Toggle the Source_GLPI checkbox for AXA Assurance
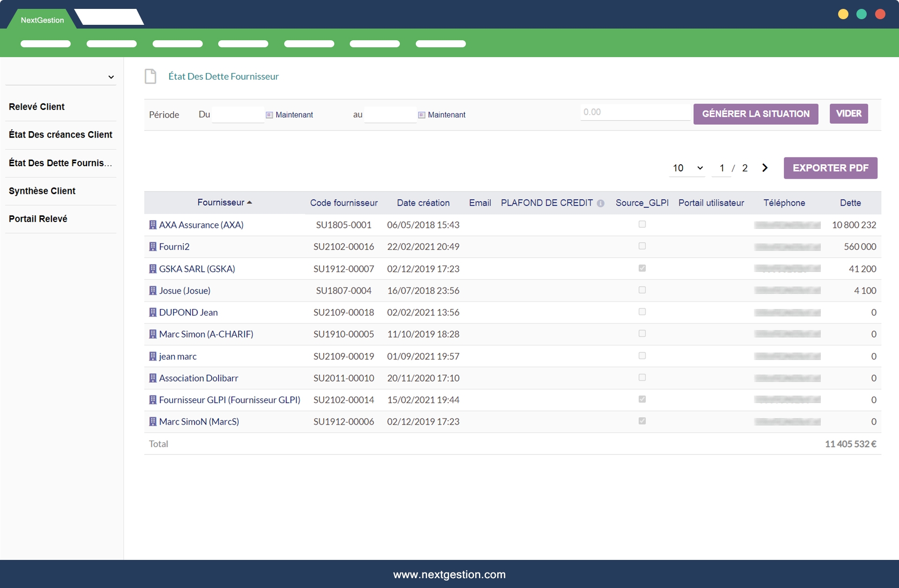Image resolution: width=899 pixels, height=588 pixels. [642, 224]
